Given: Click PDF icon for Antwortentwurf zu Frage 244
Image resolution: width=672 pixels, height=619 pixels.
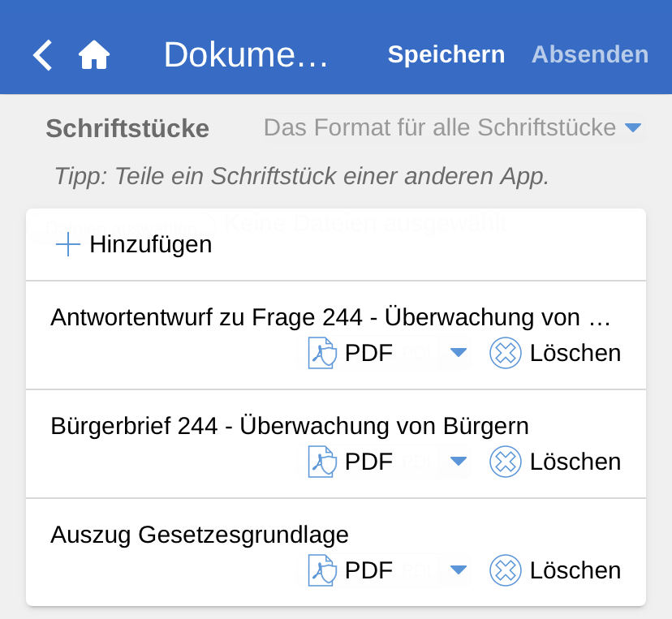Looking at the screenshot, I should click(322, 353).
